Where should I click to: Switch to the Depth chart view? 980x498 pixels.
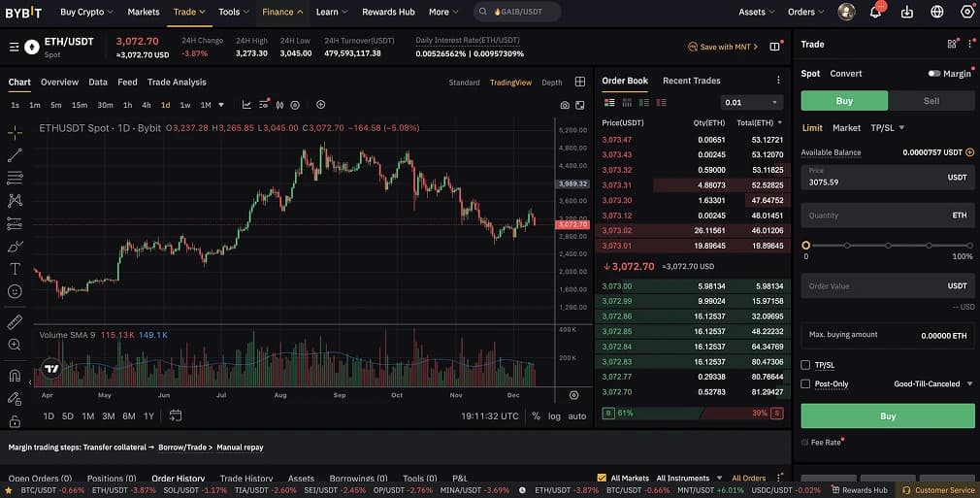(x=552, y=83)
